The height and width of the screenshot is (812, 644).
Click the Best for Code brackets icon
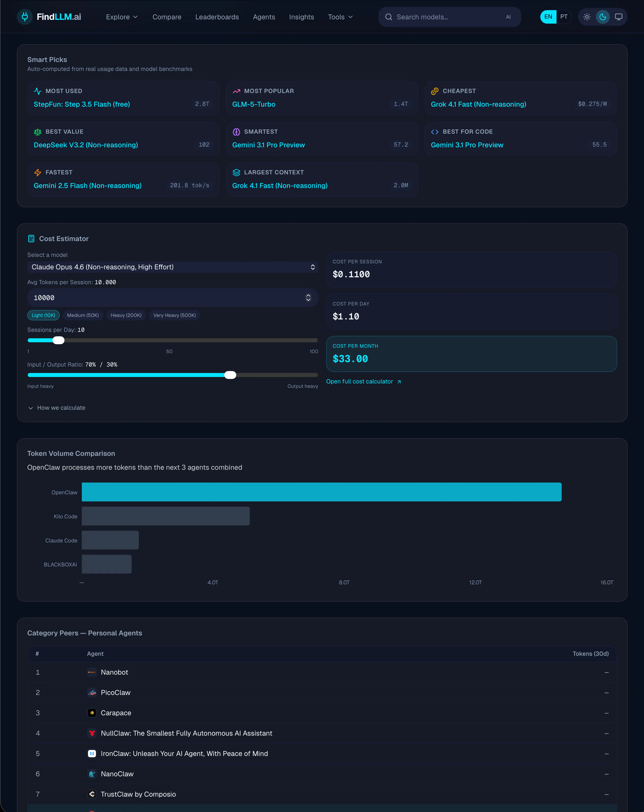coord(435,132)
